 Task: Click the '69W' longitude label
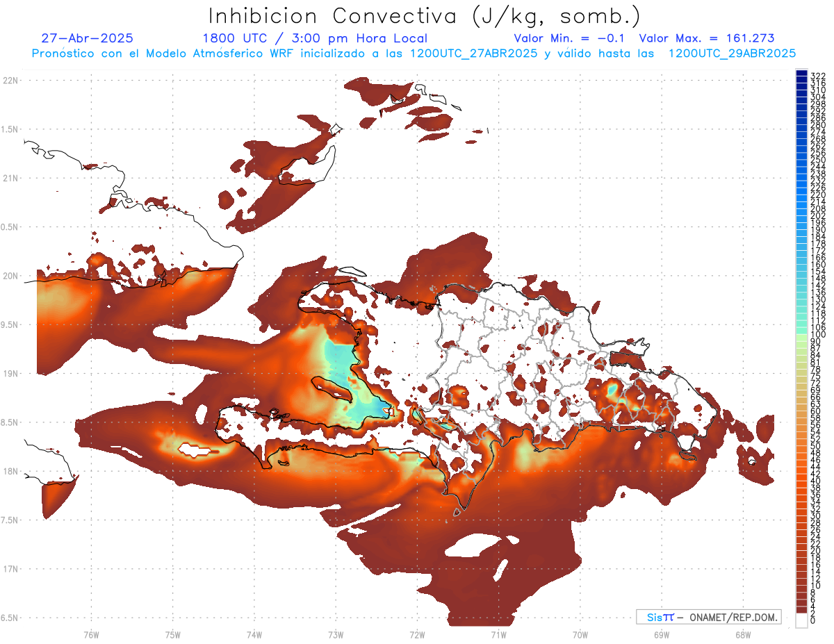662,634
